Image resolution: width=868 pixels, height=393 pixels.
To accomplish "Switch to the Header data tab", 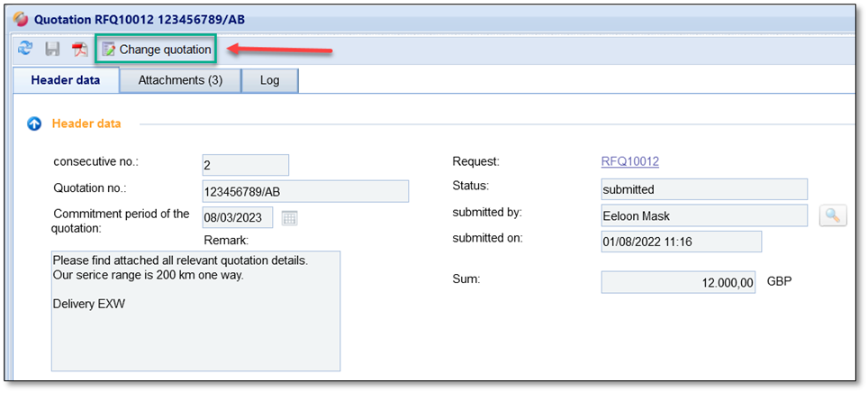I will (66, 80).
